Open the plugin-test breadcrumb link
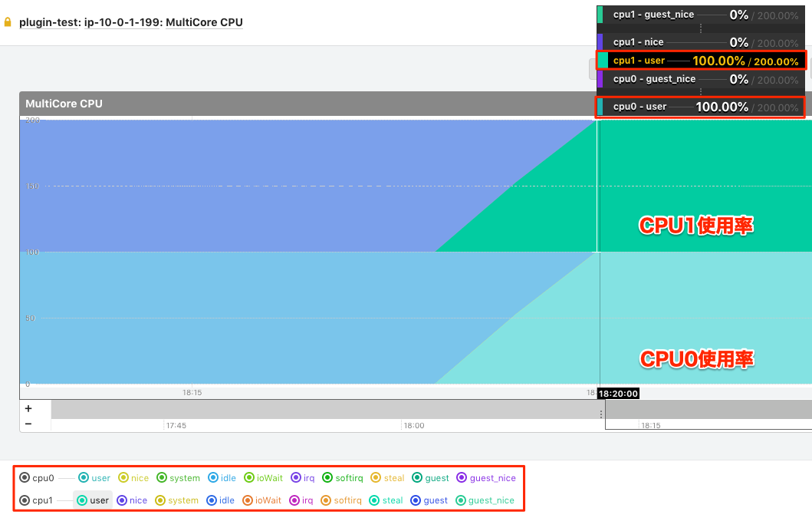The height and width of the screenshot is (518, 812). point(48,22)
